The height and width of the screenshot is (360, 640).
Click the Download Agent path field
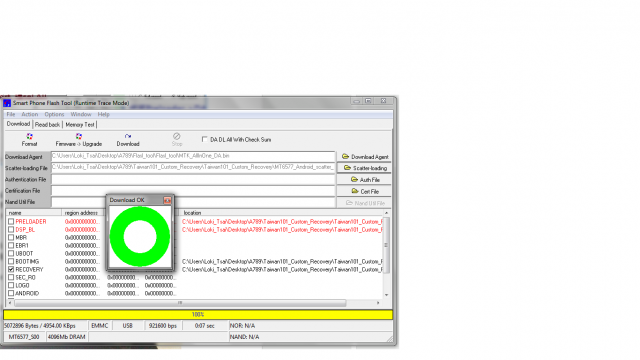pyautogui.click(x=193, y=156)
